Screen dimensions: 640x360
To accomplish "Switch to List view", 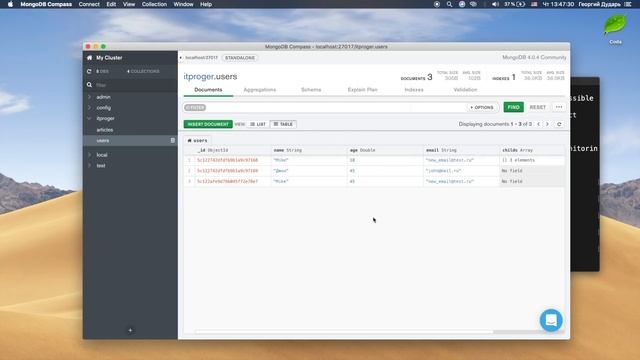I will click(x=258, y=124).
